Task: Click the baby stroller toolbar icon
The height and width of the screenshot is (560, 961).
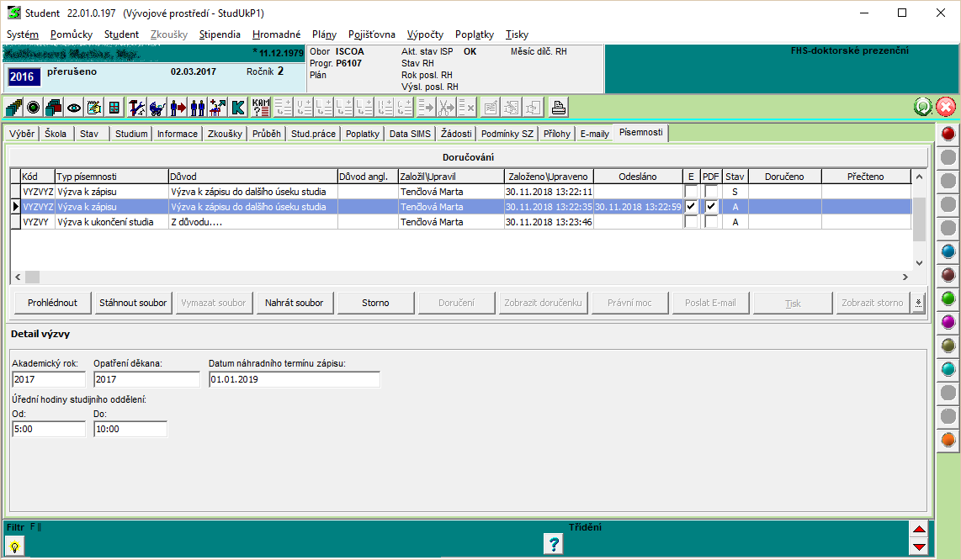Action: tap(157, 108)
